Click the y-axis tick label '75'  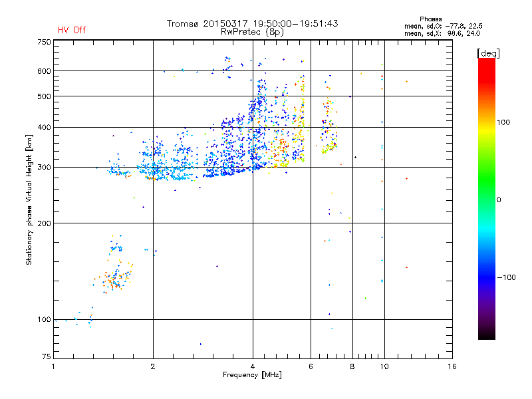click(x=47, y=356)
